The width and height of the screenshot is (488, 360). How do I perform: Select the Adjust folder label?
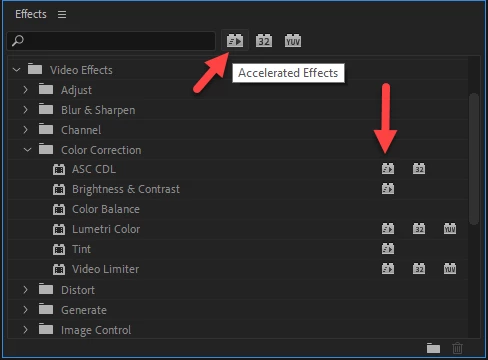[x=76, y=90]
